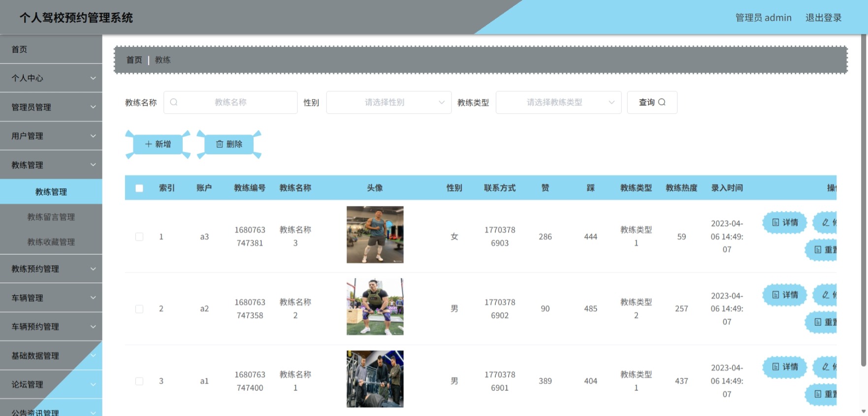Click phone number 17703786902 cell
The image size is (868, 416).
pyautogui.click(x=500, y=309)
